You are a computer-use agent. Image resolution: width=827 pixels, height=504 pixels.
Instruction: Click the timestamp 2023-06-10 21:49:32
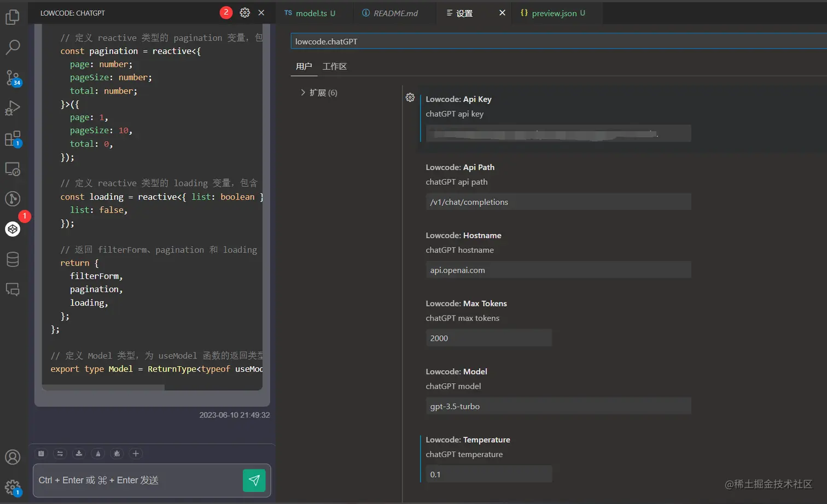coord(235,415)
